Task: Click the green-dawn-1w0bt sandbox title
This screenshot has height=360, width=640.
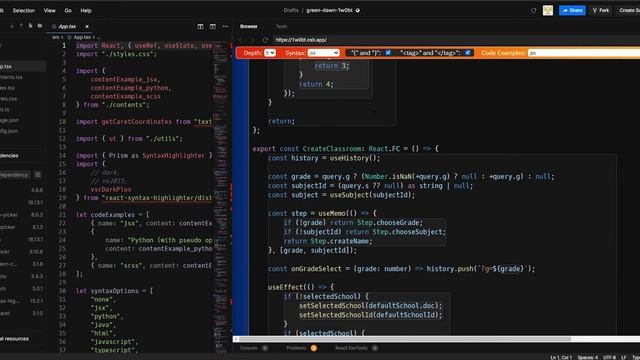Action: coord(329,11)
